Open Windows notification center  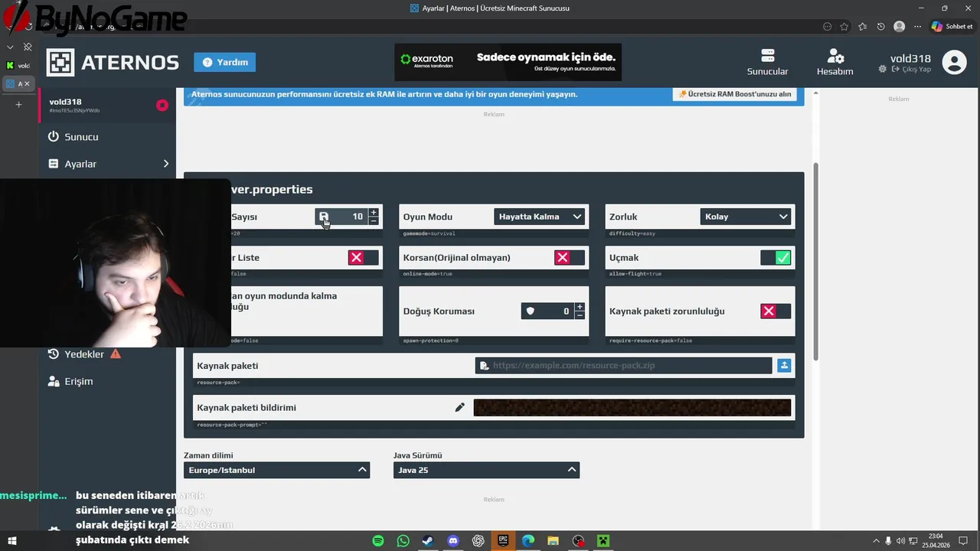click(x=963, y=541)
